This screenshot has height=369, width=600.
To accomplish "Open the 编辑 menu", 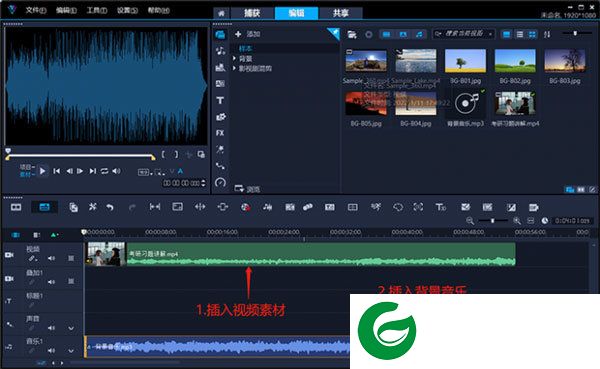I will coord(66,10).
